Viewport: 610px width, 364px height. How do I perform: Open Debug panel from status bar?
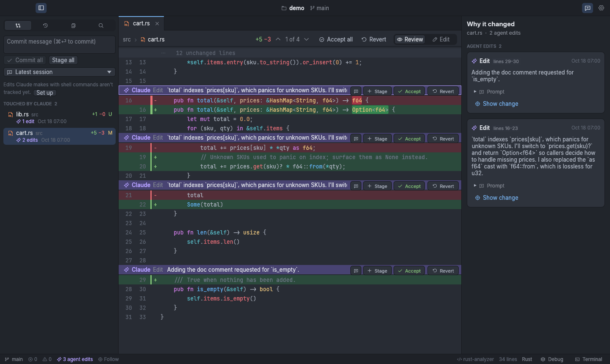[552, 359]
